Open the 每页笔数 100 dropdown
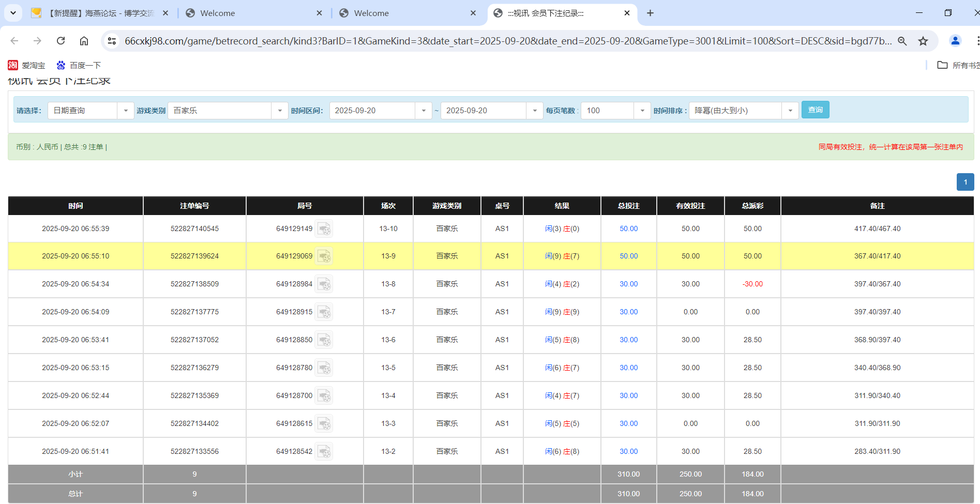 (x=642, y=110)
